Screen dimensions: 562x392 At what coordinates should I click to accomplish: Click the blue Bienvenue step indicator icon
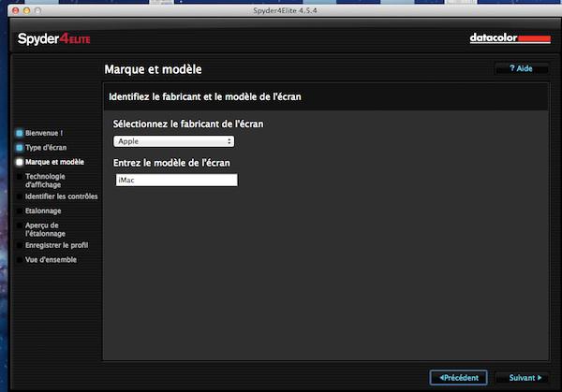tap(19, 133)
